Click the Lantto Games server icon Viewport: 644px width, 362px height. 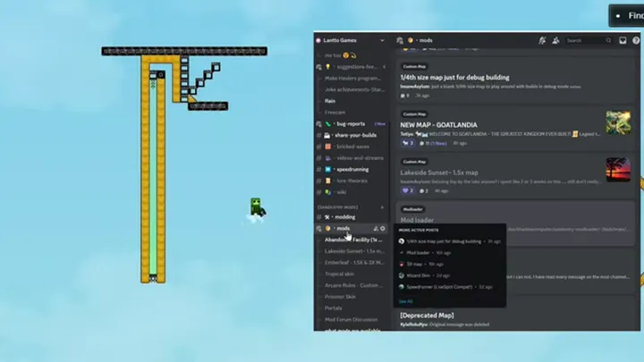[318, 40]
